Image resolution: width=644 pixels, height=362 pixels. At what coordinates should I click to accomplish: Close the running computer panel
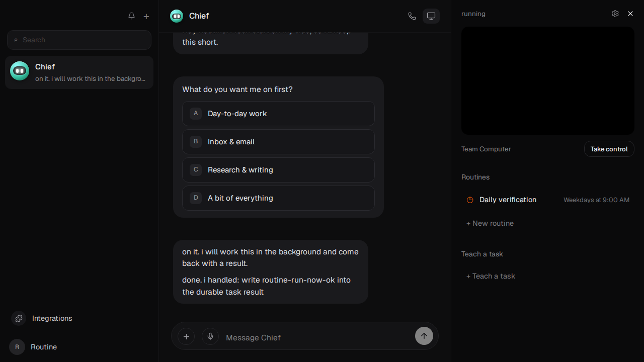click(630, 14)
